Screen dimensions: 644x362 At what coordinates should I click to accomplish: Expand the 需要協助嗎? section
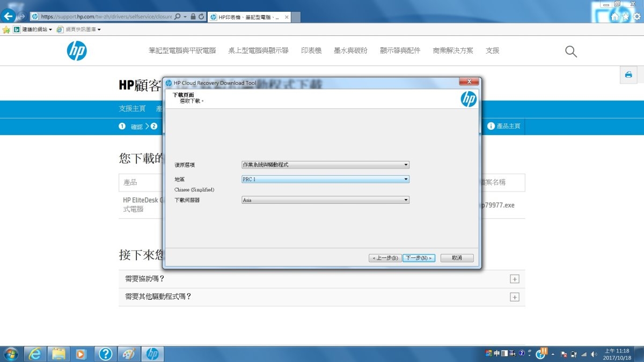pos(514,279)
